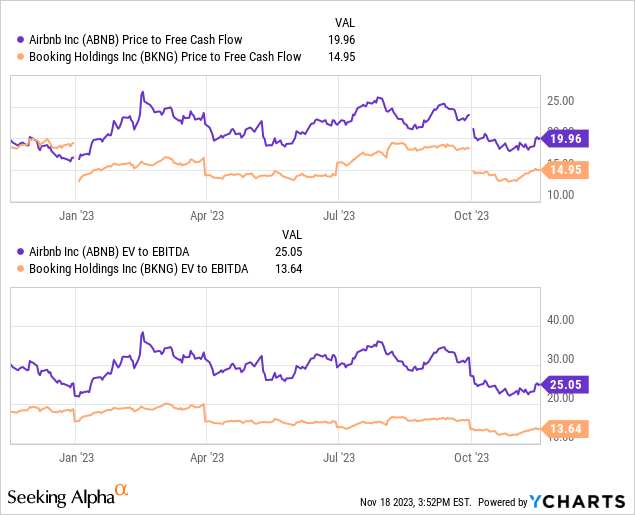Image resolution: width=635 pixels, height=515 pixels.
Task: Click the orange alpha symbol icon
Action: pos(121,490)
